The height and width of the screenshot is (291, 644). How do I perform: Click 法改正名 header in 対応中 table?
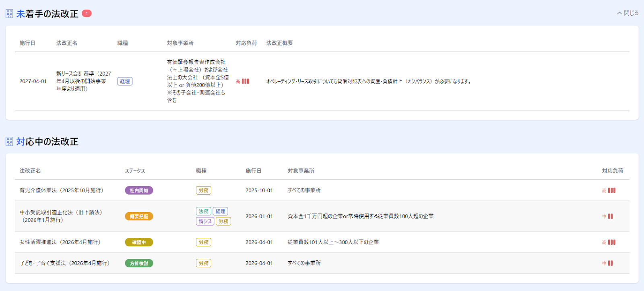tap(30, 171)
